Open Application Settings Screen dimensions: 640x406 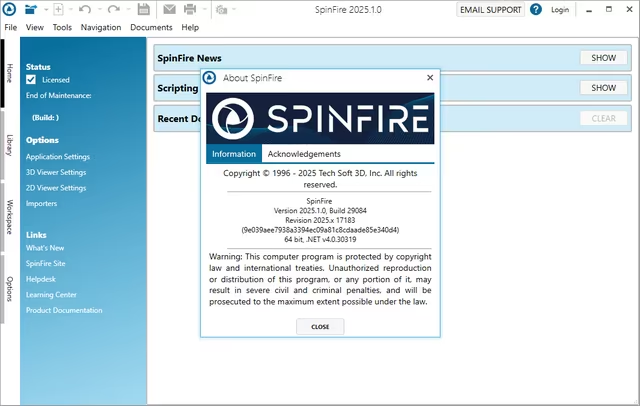tap(58, 157)
